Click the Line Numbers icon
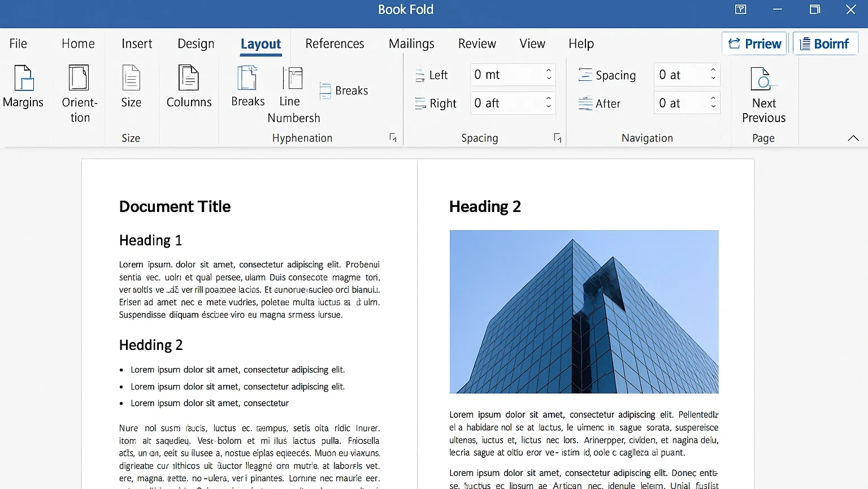 [x=292, y=78]
